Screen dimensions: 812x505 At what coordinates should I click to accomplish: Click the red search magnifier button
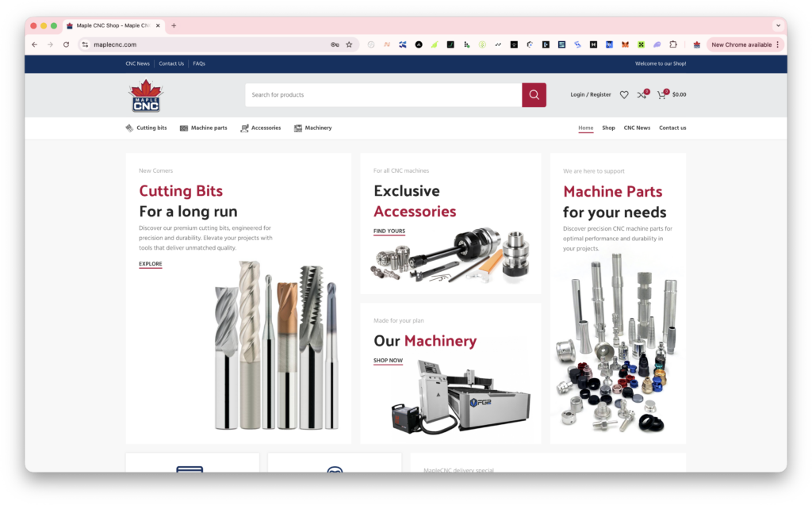(x=534, y=94)
